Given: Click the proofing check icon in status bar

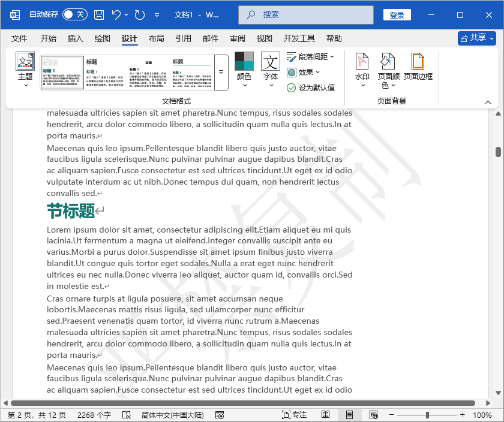Looking at the screenshot, I should coord(127,415).
